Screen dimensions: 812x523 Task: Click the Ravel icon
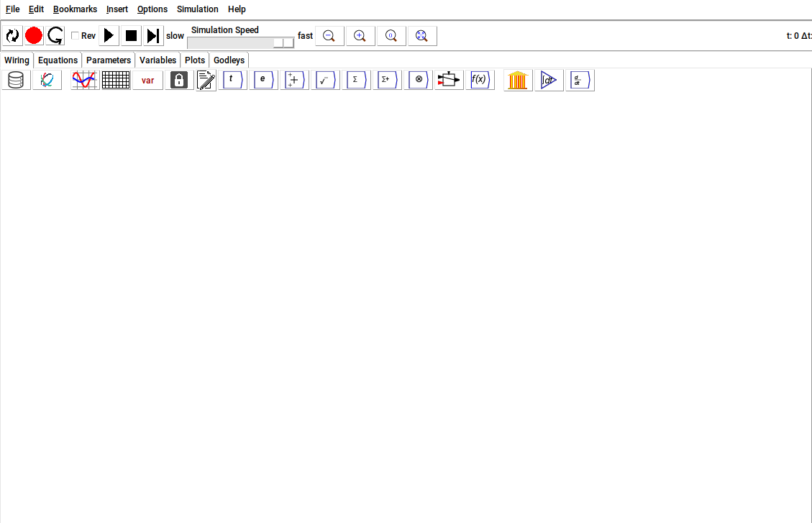[x=47, y=81]
